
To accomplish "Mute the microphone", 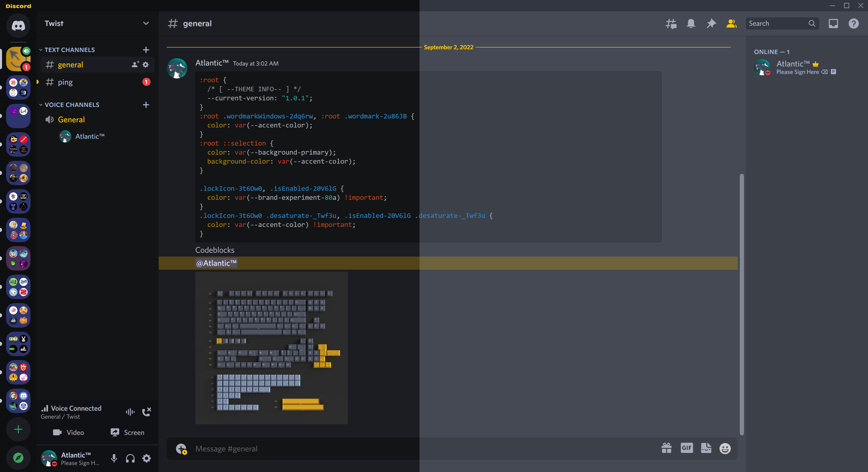I will (114, 458).
